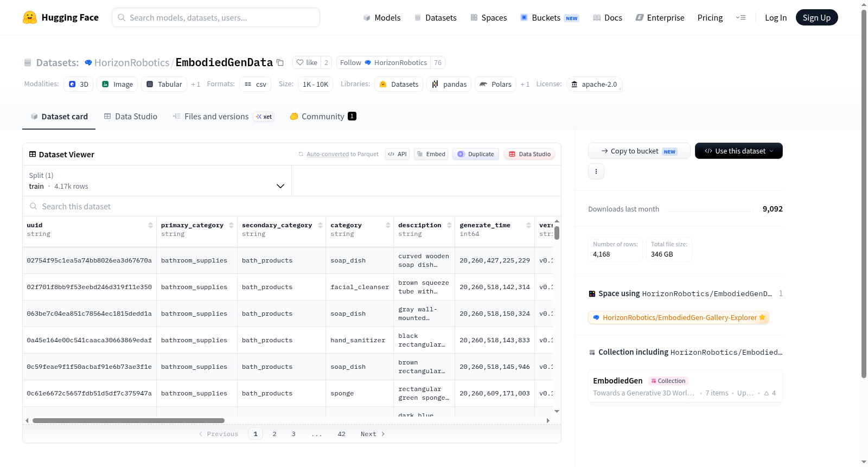This screenshot has width=868, height=467.
Task: Click the horizontal table scrollbar
Action: (x=129, y=420)
